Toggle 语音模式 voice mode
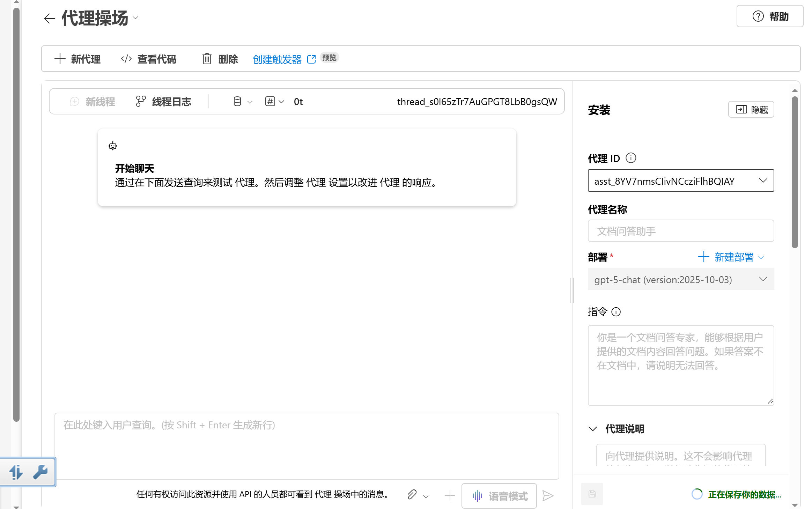The width and height of the screenshot is (812, 509). coord(499,496)
